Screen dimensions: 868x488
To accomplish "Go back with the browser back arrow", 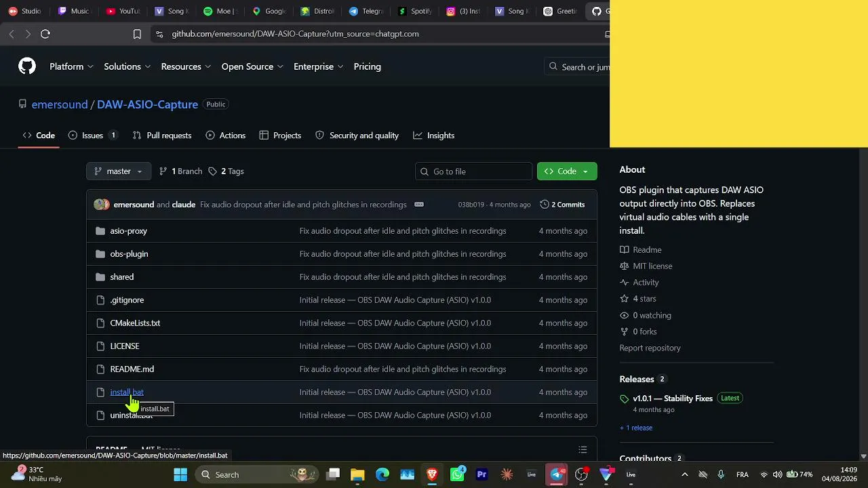I will point(12,34).
